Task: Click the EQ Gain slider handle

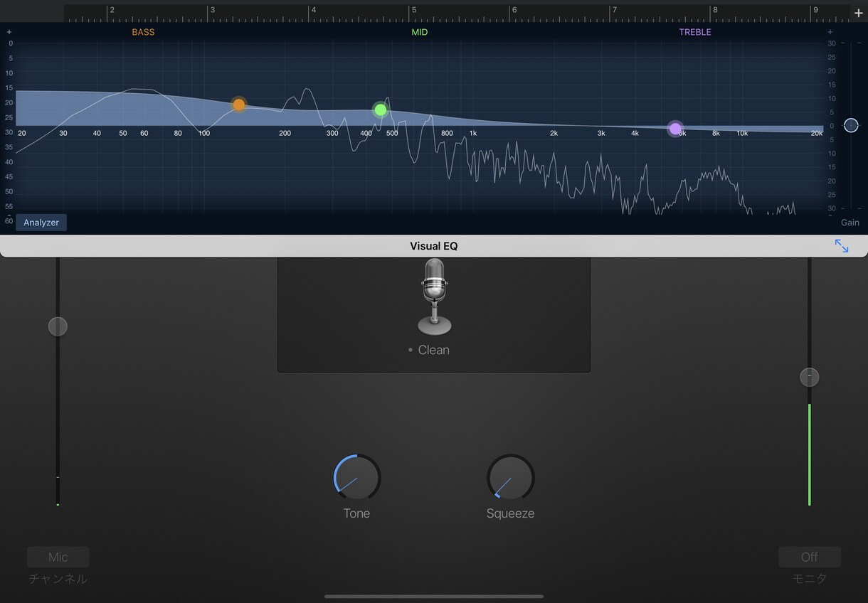Action: point(851,125)
